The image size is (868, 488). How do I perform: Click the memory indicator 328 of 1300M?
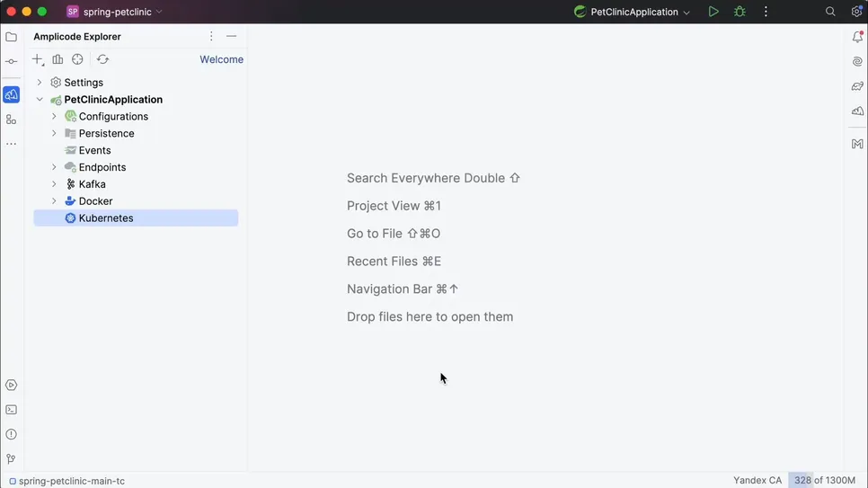tap(825, 480)
